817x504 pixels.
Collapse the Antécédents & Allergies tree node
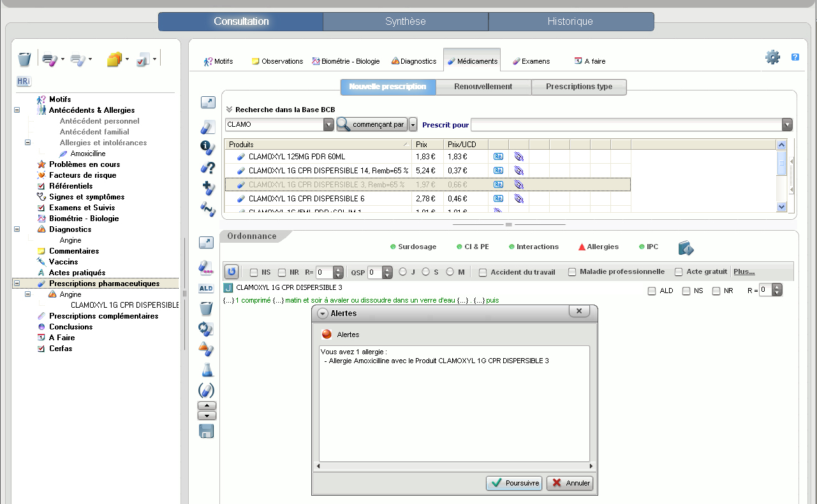(17, 110)
